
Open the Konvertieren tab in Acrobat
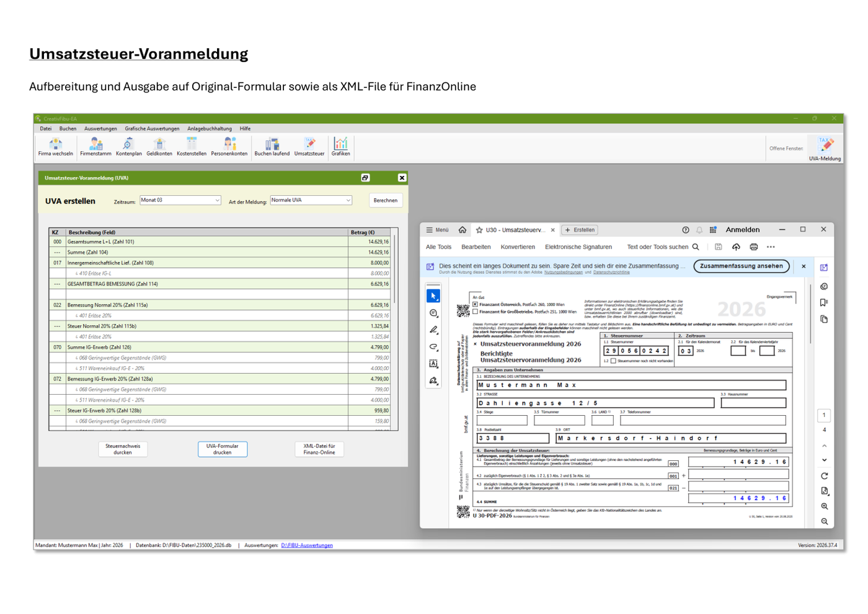(518, 247)
